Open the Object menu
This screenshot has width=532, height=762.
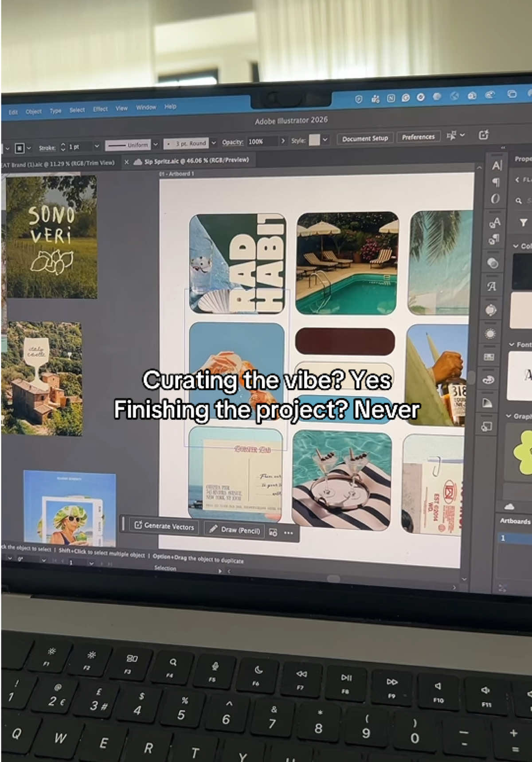point(33,111)
